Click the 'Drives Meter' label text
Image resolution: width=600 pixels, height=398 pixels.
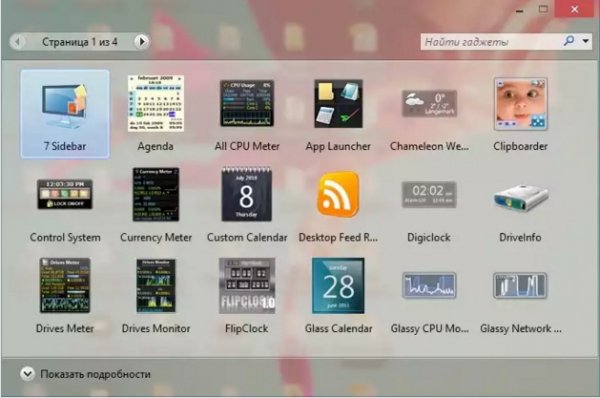pyautogui.click(x=65, y=328)
